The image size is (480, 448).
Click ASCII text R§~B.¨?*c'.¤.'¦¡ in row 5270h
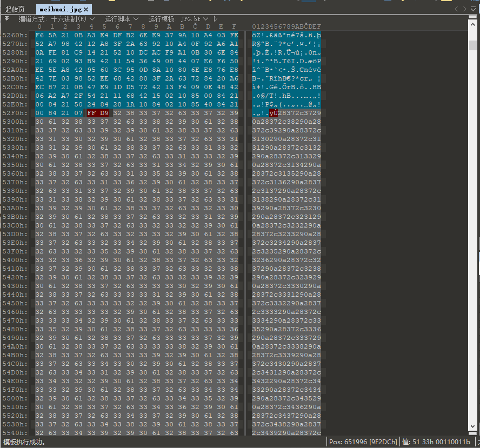286,44
